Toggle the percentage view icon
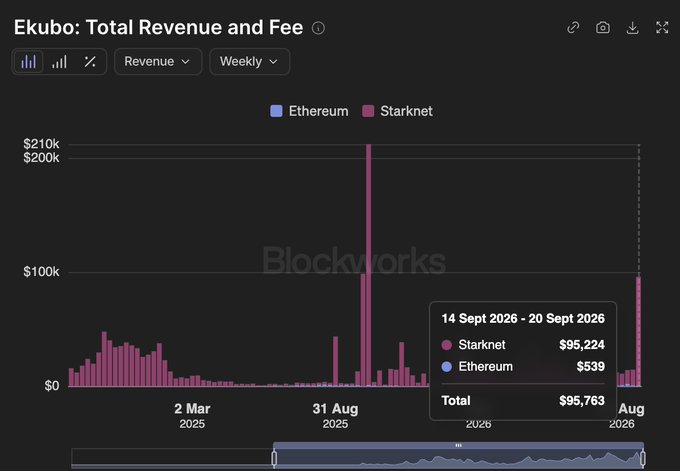The width and height of the screenshot is (680, 471). pyautogui.click(x=90, y=62)
